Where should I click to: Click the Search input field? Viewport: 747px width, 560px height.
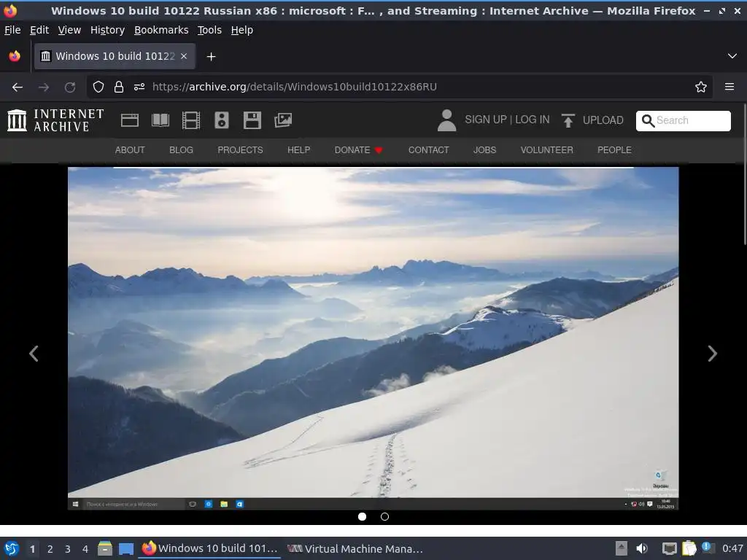tap(683, 121)
